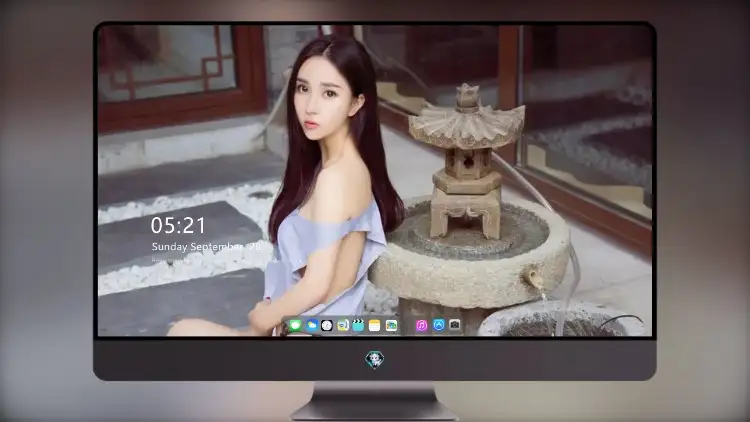Open the green Messages app in dock
This screenshot has width=750, height=422.
295,325
